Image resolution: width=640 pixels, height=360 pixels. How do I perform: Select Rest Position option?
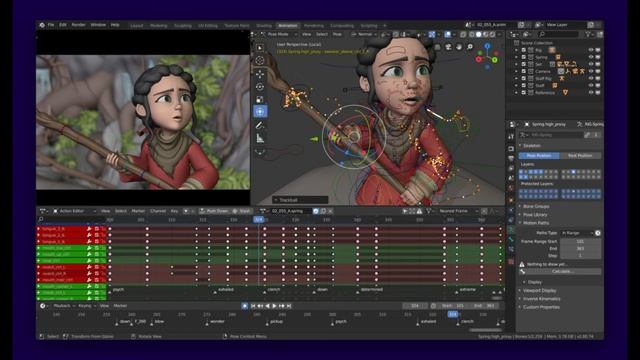click(x=580, y=156)
